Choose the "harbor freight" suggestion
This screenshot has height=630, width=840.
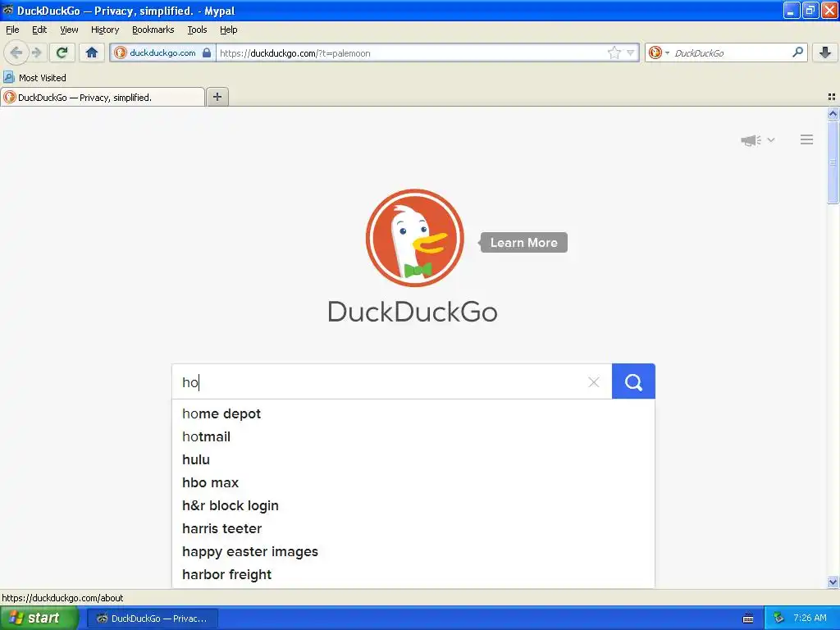pos(413,575)
